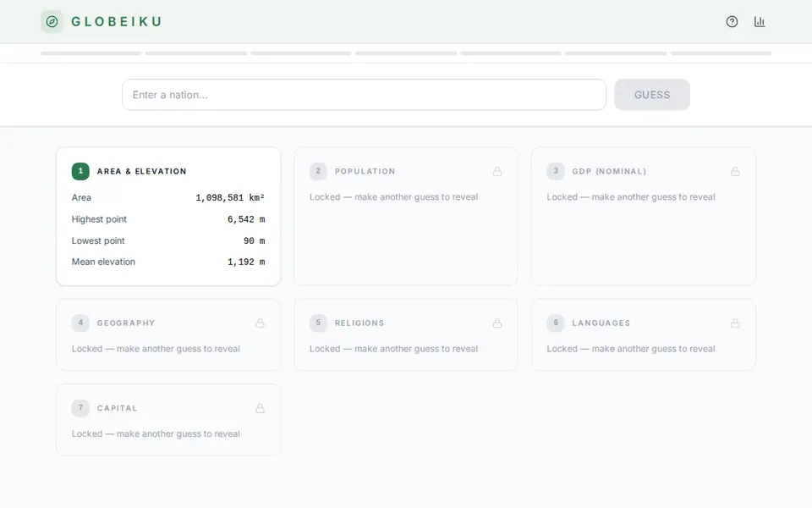Click the lock icon on Languages card
The image size is (812, 508).
tap(735, 323)
